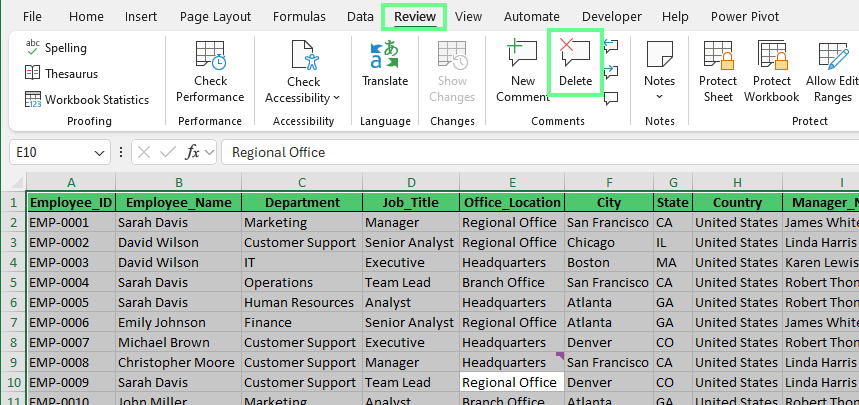Delete the selected comment

[575, 64]
